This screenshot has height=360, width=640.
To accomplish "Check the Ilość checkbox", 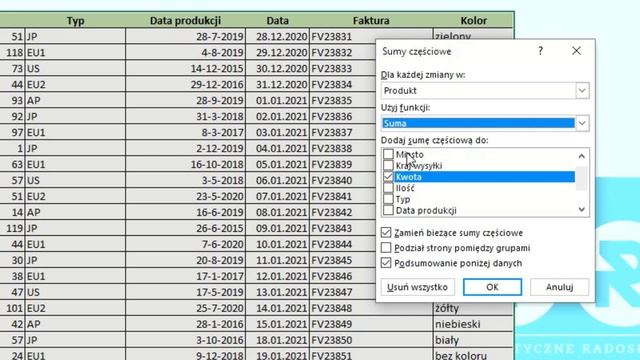I will [x=388, y=188].
